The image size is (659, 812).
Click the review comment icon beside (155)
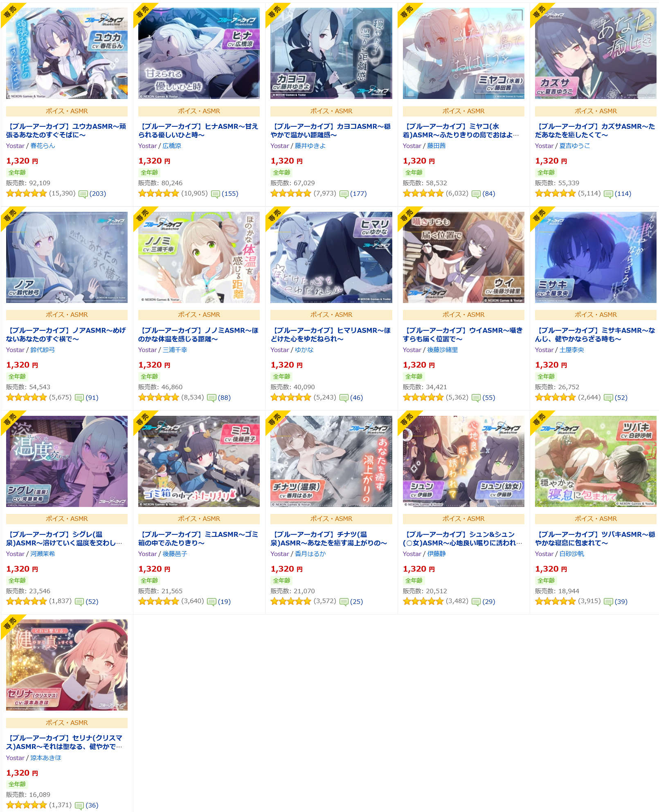(x=215, y=194)
